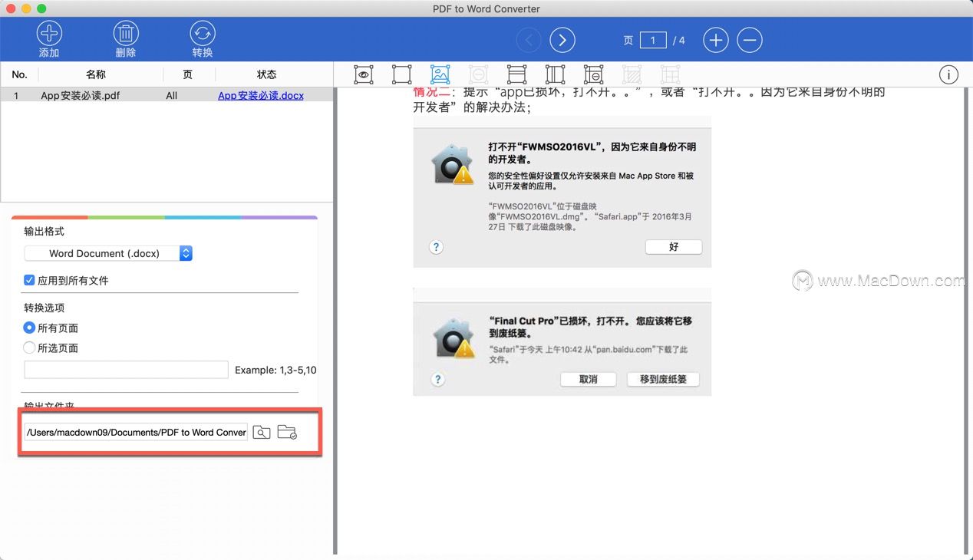Image resolution: width=973 pixels, height=560 pixels.
Task: Open the Word Document (.docx) format dropdown
Action: tap(108, 253)
